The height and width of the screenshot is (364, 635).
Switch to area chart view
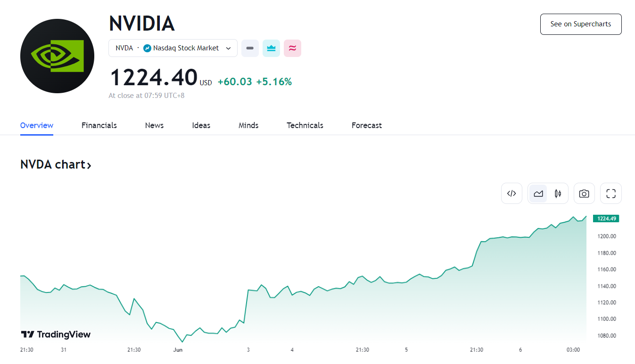[538, 193]
